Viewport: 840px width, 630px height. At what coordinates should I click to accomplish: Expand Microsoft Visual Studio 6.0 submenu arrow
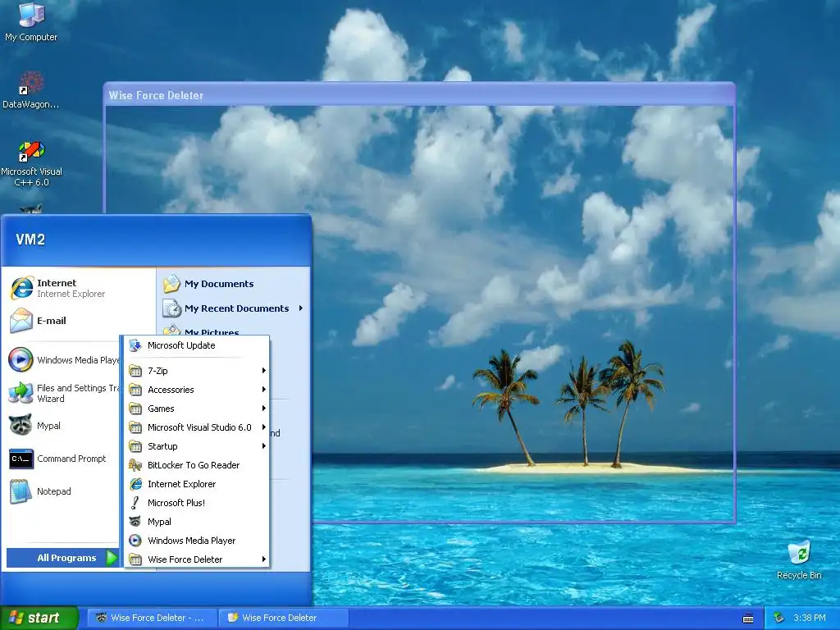tap(263, 427)
